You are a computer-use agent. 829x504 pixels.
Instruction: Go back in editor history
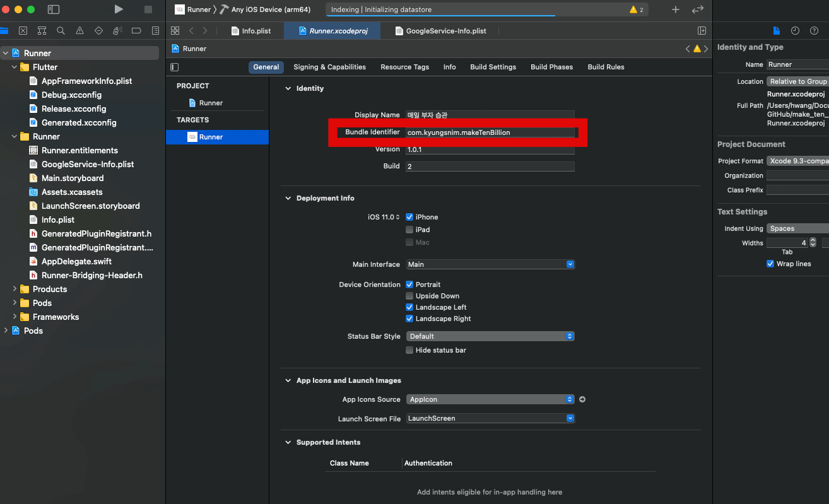click(x=191, y=30)
